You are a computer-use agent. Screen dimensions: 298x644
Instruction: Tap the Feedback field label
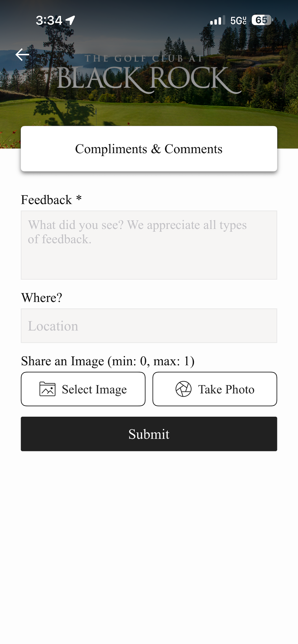pyautogui.click(x=51, y=200)
